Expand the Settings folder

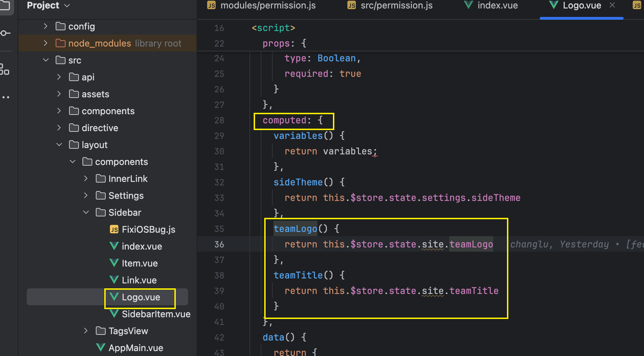86,196
